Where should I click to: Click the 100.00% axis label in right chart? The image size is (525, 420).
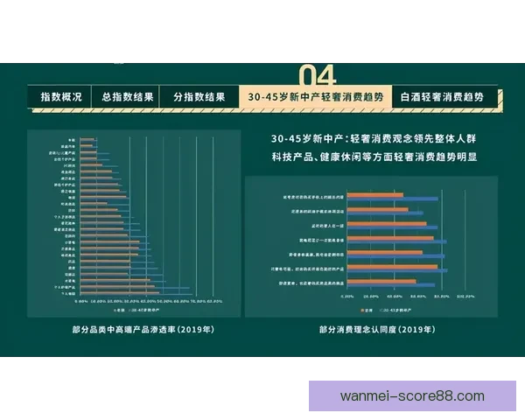click(465, 297)
